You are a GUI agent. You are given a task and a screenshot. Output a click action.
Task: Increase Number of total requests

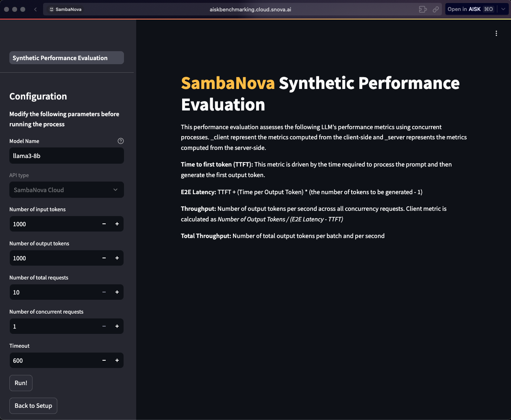[x=117, y=292]
